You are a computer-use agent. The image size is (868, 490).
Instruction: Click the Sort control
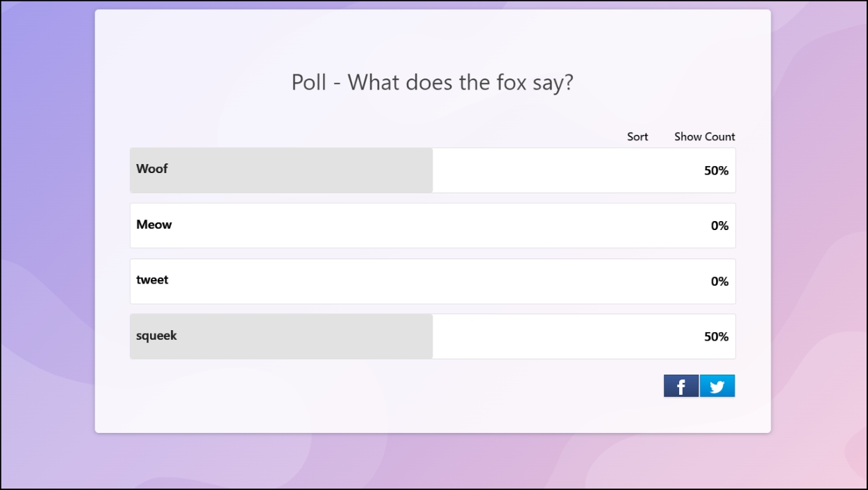[x=637, y=137]
